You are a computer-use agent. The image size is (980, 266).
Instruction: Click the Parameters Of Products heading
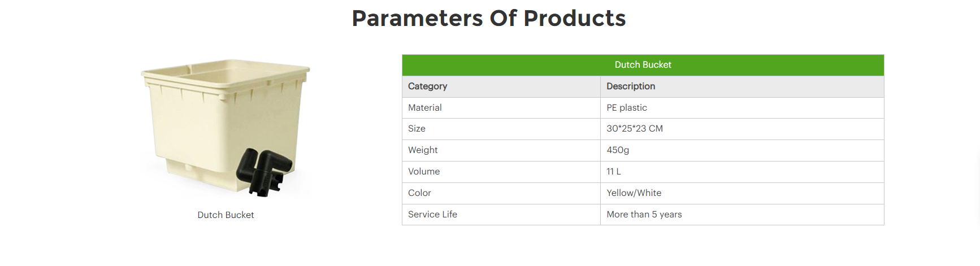coord(489,19)
